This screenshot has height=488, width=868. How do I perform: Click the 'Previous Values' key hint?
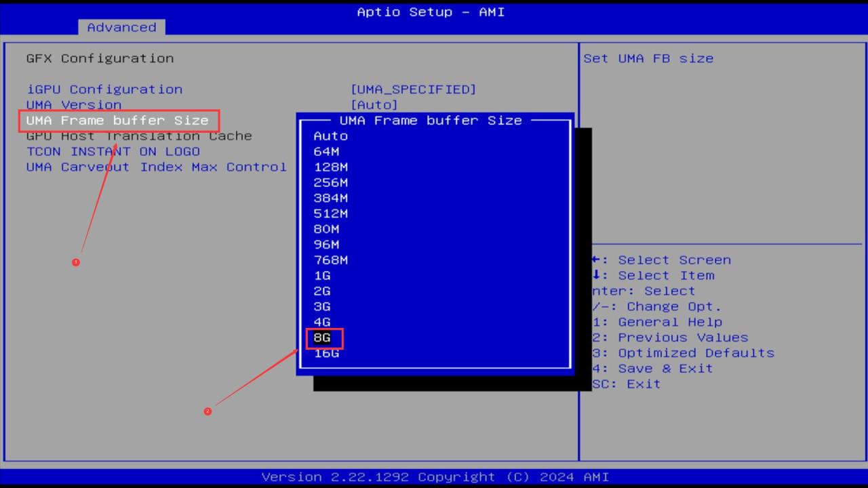click(x=670, y=338)
